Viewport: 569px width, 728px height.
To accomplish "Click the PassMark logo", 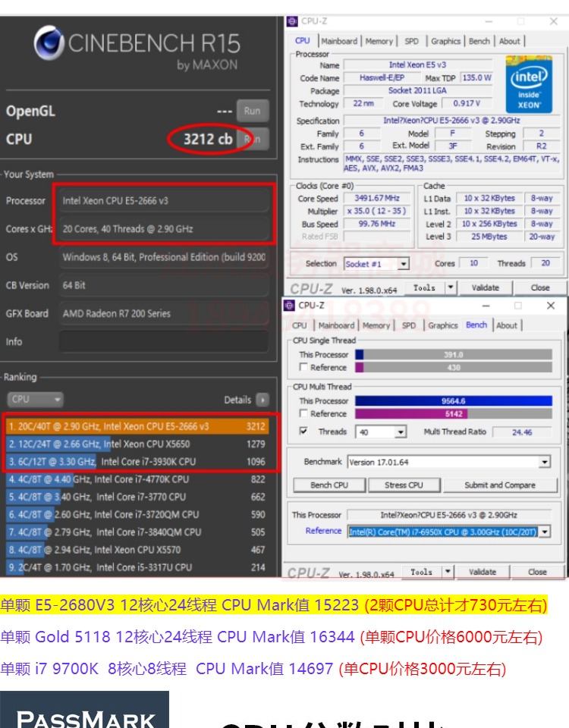I will coord(84,713).
